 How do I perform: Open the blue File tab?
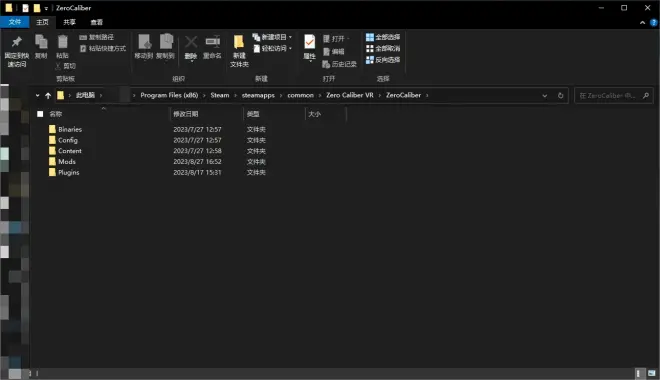(15, 22)
